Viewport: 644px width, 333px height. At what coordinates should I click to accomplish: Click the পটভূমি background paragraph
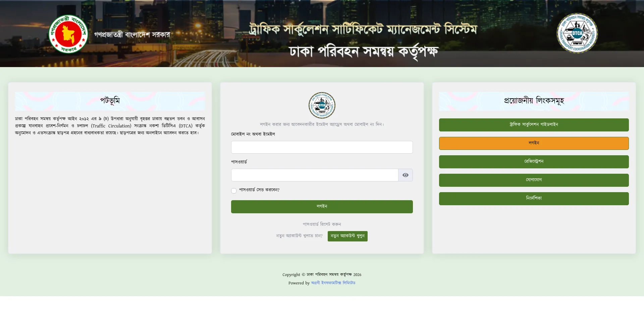[x=110, y=126]
